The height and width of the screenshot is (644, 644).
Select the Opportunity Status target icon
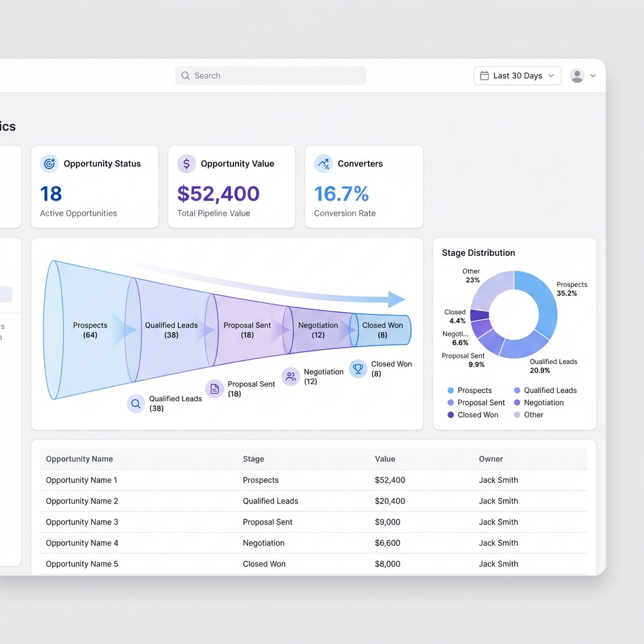pos(50,164)
